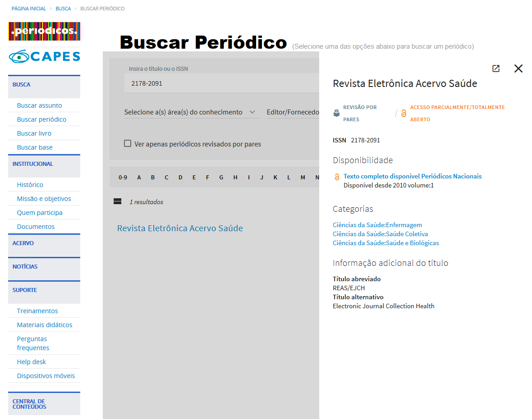Open Revista Eletrônica Acervo Saúde result
The width and height of the screenshot is (532, 420).
pyautogui.click(x=180, y=228)
